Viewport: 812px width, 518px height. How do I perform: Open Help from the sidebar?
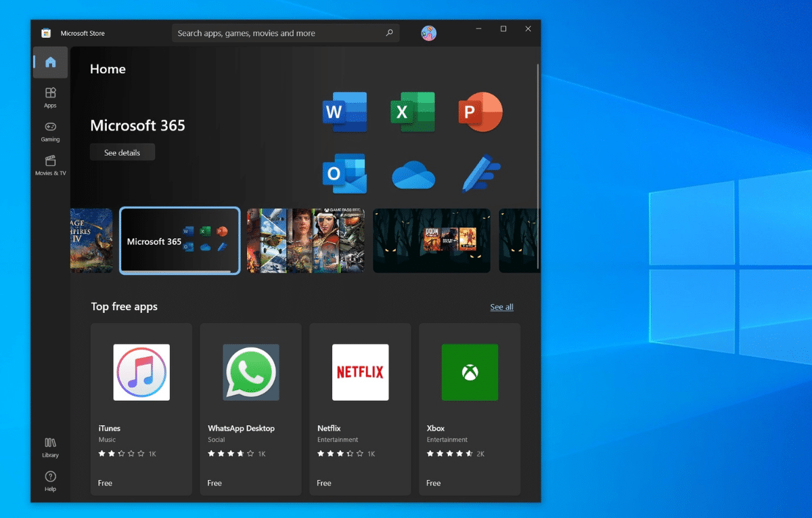click(50, 481)
